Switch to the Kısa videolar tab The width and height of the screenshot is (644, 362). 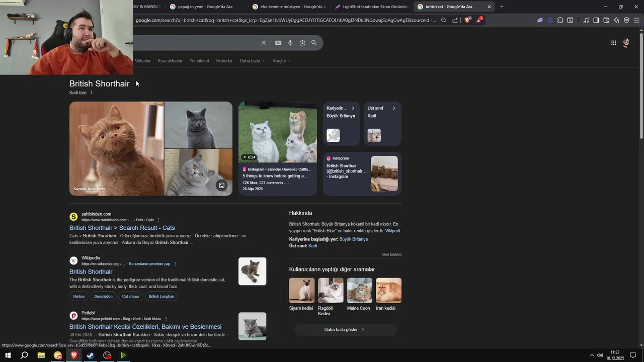[x=170, y=61]
